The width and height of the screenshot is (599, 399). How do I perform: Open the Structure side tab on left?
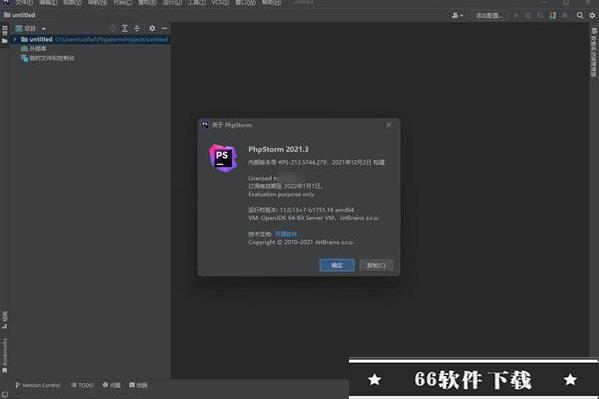tap(5, 320)
